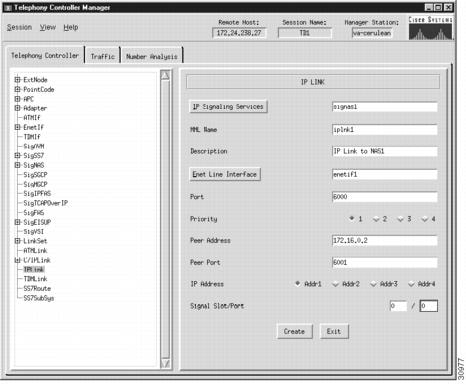Click the Port input field
Image resolution: width=466 pixels, height=385 pixels.
(x=385, y=197)
